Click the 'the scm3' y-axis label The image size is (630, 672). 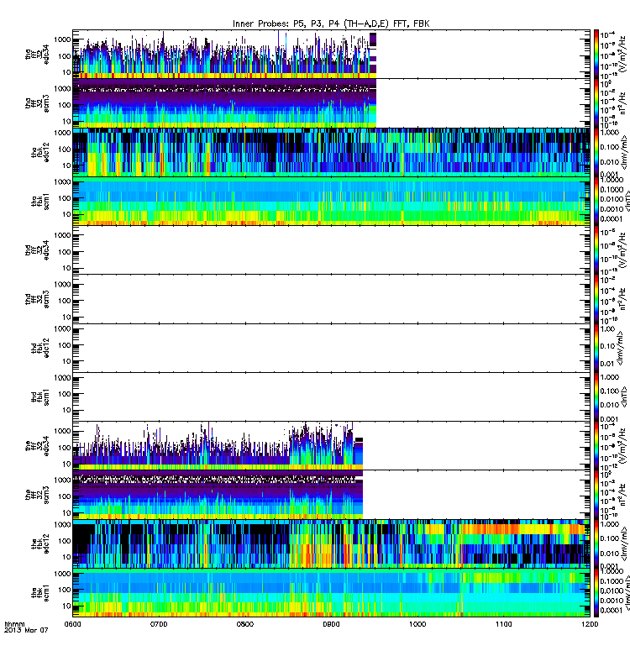37,495
